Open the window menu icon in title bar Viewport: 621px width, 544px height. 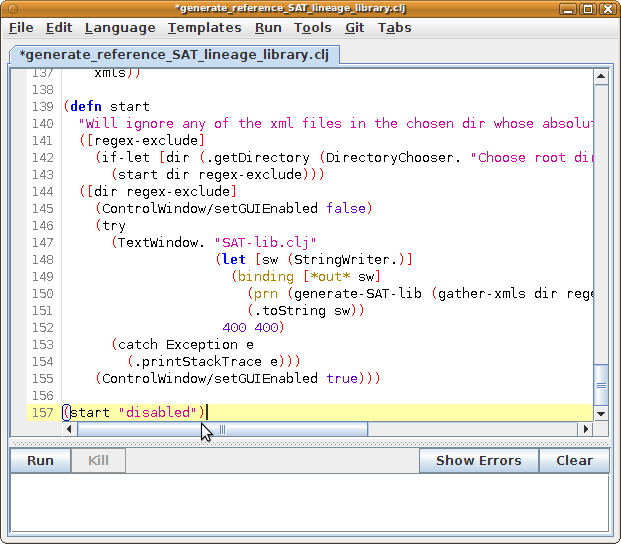point(11,9)
